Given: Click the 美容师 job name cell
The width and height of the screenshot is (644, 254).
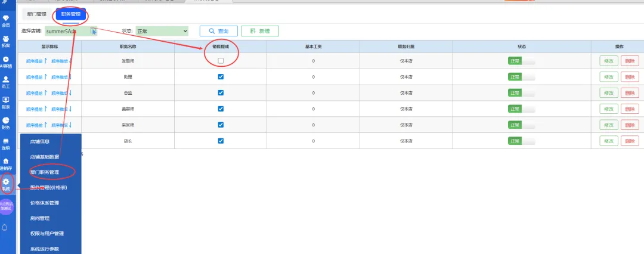Looking at the screenshot, I should point(128,109).
